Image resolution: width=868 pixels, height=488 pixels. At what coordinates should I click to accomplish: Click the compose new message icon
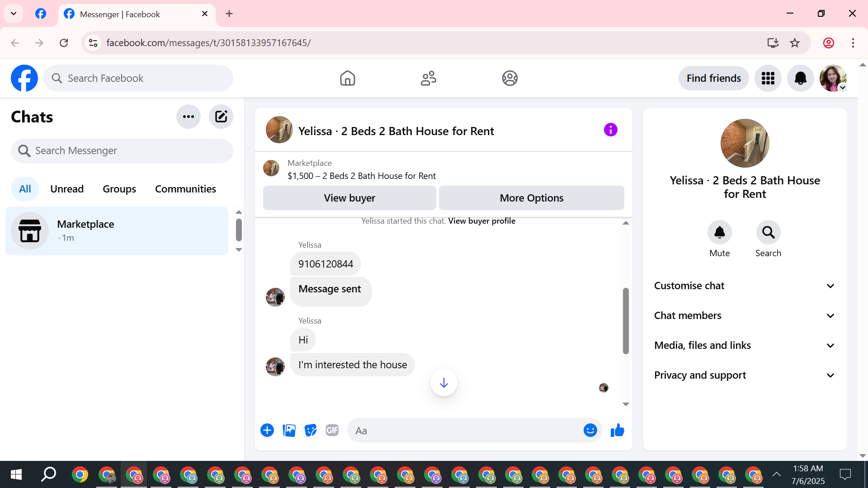point(221,117)
